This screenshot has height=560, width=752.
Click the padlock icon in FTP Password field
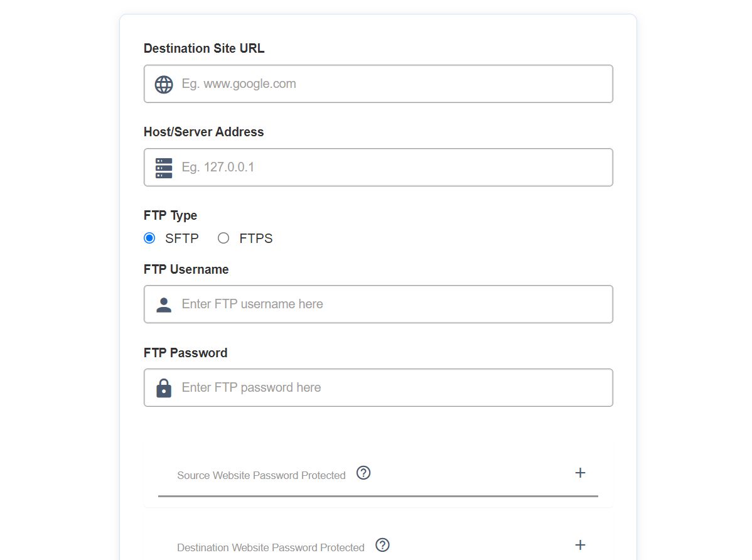click(163, 387)
